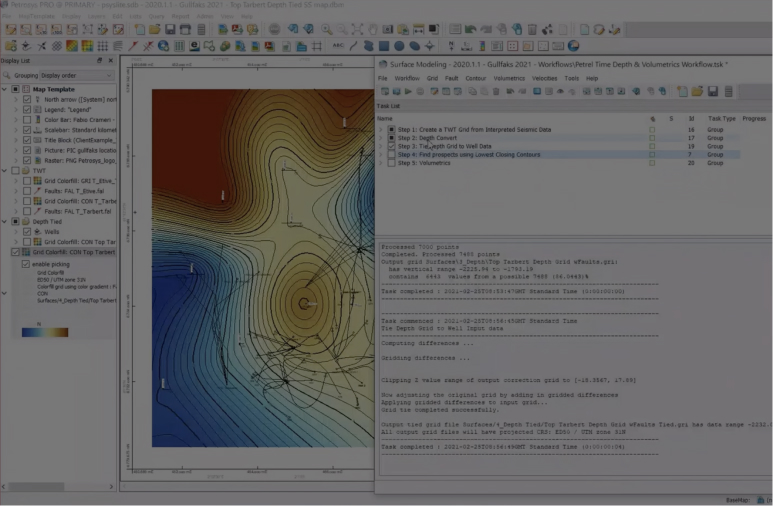
Task: Open the Contour menu in Surface Modeling
Action: pyautogui.click(x=475, y=78)
